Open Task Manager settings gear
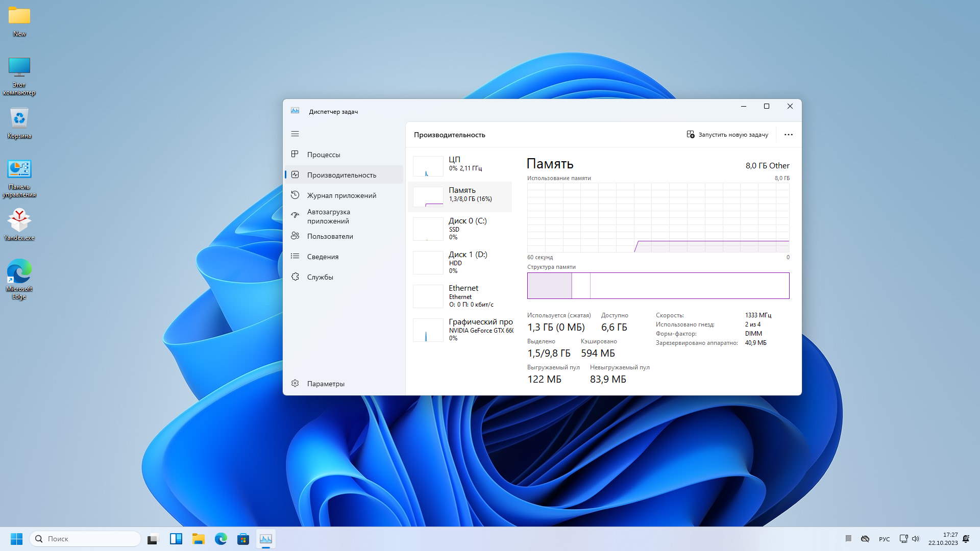The width and height of the screenshot is (980, 551). pos(295,383)
